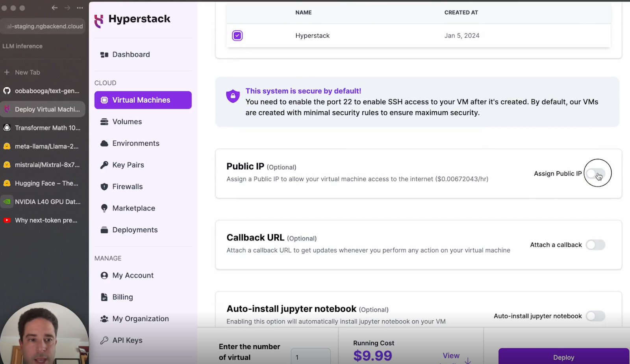Click the Public IP section heading
The image size is (630, 364).
point(245,166)
